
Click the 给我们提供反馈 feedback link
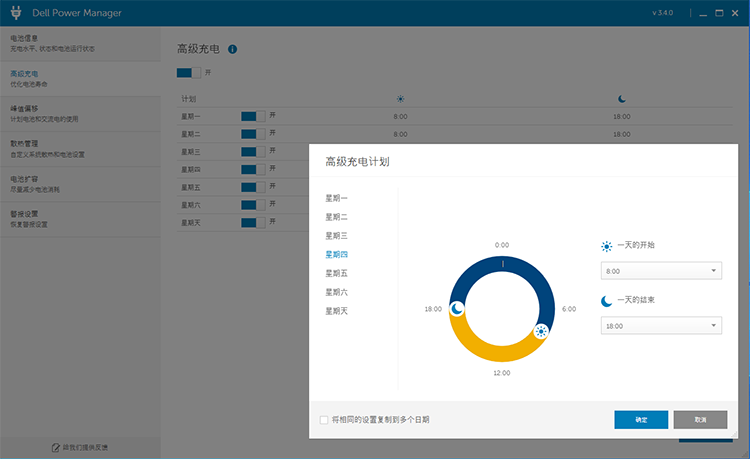(85, 448)
